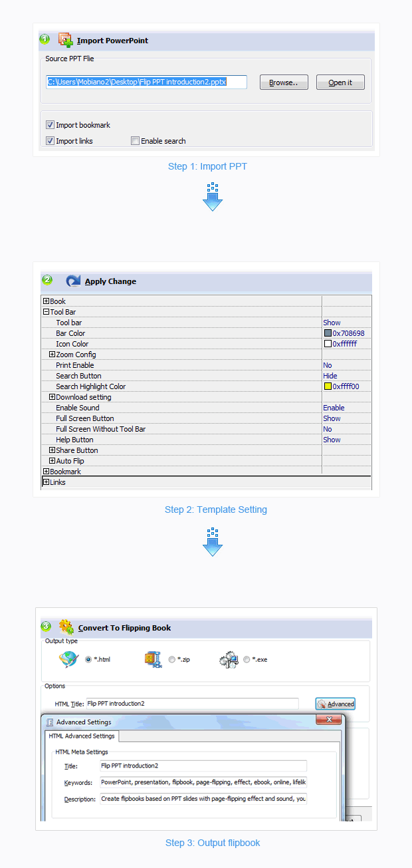This screenshot has height=868, width=412.
Task: Expand the Bookmark tree node
Action: [47, 472]
